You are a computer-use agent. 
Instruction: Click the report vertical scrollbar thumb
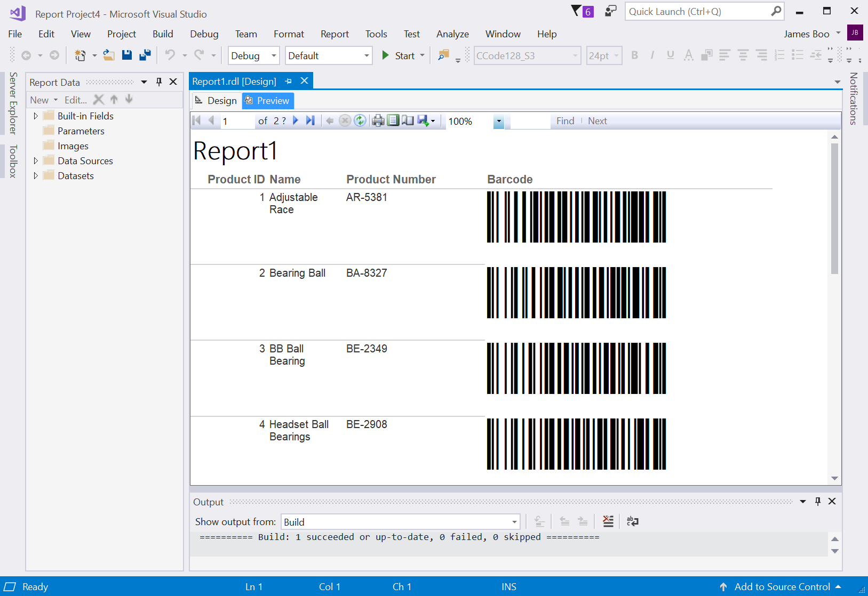[x=834, y=208]
